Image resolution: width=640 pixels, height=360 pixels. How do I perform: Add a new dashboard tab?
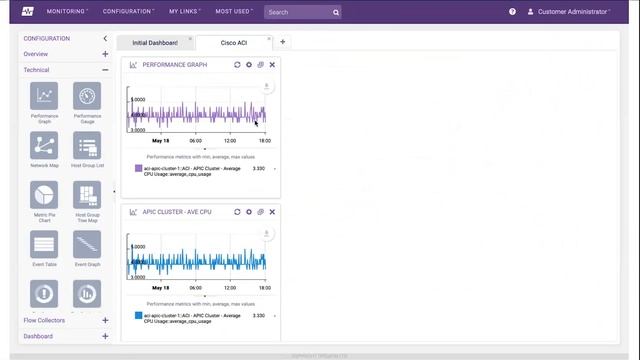point(282,42)
